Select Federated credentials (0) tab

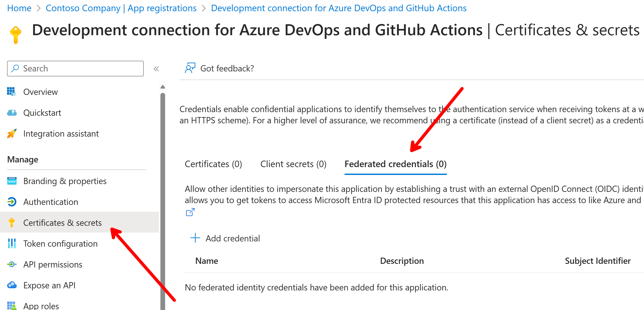point(396,164)
